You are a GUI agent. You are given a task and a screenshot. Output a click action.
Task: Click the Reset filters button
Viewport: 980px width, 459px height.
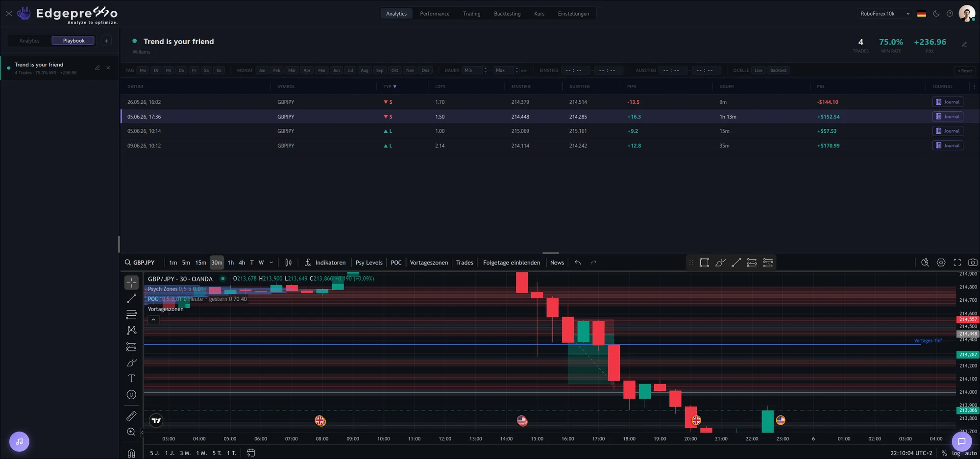pyautogui.click(x=965, y=71)
